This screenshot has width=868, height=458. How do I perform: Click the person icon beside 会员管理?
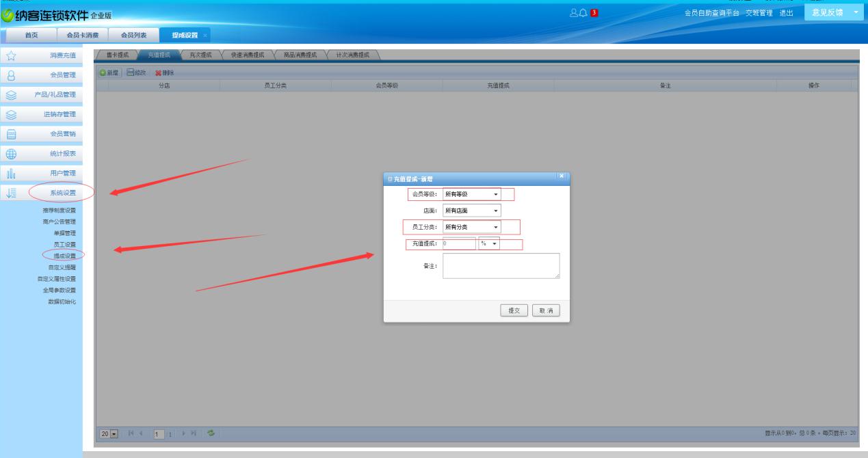pos(12,75)
